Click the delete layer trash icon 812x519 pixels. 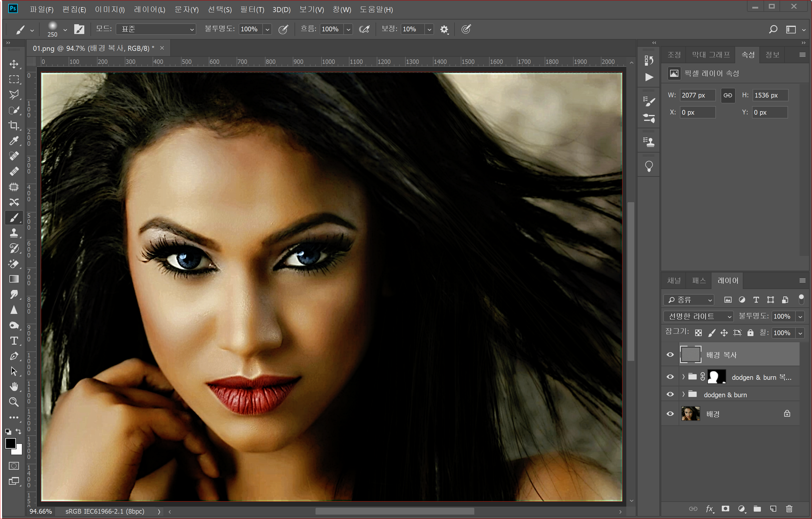click(789, 509)
